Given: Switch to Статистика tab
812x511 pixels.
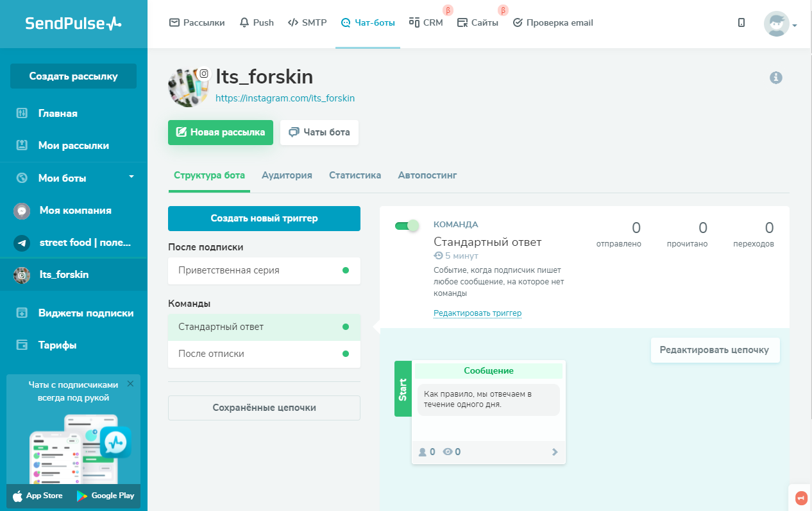Looking at the screenshot, I should tap(355, 175).
